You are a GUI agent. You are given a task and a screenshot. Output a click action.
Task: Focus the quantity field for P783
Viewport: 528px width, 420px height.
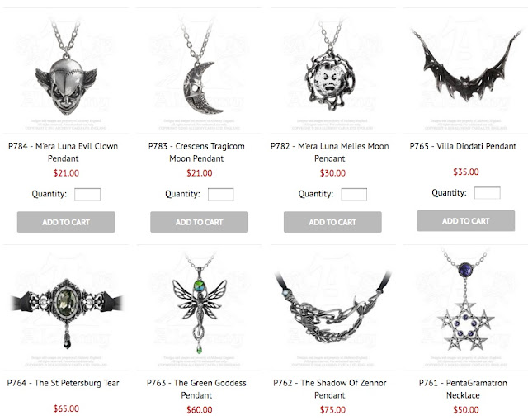pos(221,195)
